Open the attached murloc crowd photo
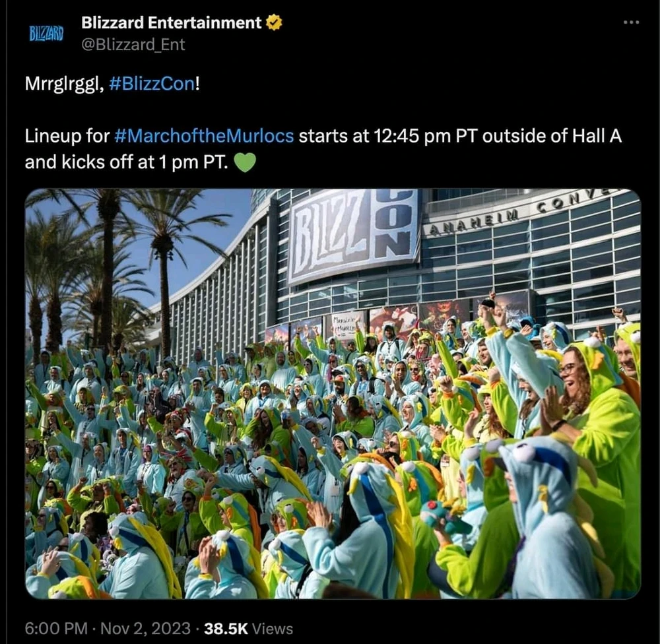Image resolution: width=660 pixels, height=644 pixels. click(333, 393)
